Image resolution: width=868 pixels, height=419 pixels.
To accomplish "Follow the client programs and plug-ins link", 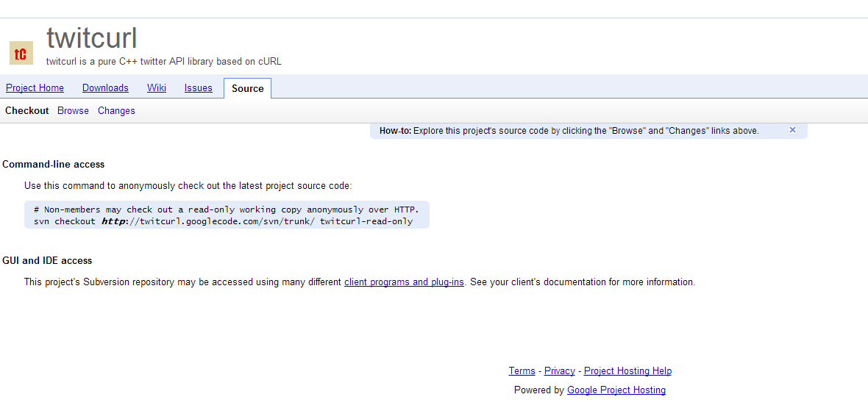I will 404,282.
